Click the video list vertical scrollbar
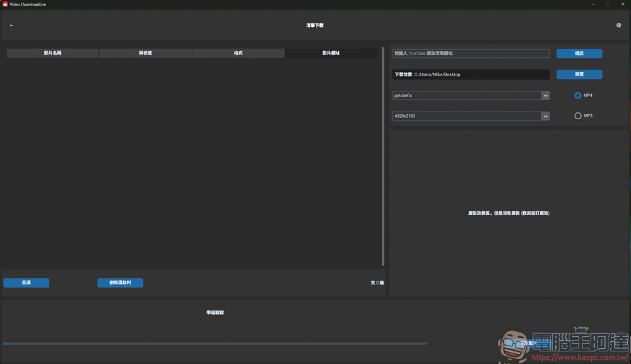Image resolution: width=631 pixels, height=364 pixels. click(383, 156)
